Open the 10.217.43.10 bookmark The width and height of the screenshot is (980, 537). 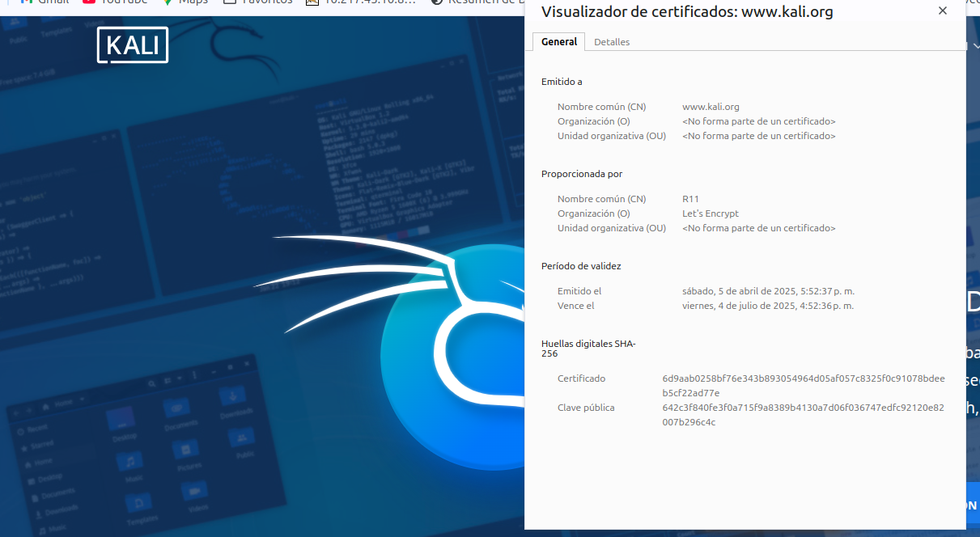pos(362,2)
